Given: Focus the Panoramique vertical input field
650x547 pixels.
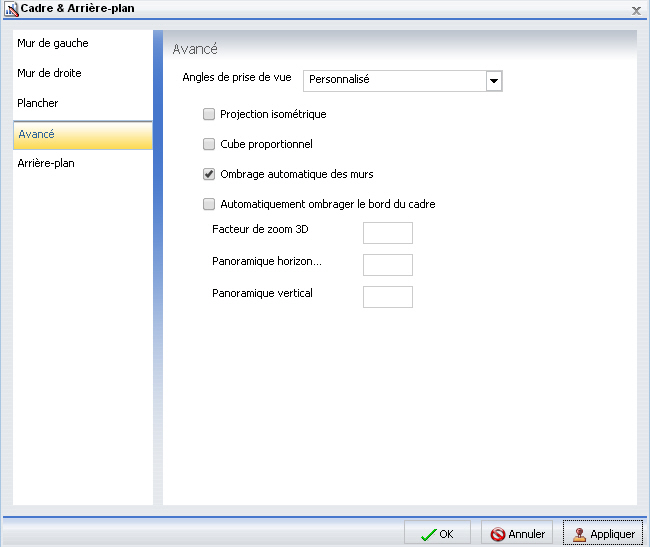Looking at the screenshot, I should coord(388,297).
